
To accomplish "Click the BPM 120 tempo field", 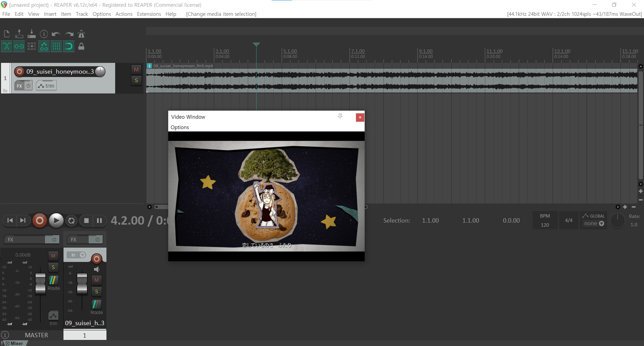I will (545, 220).
